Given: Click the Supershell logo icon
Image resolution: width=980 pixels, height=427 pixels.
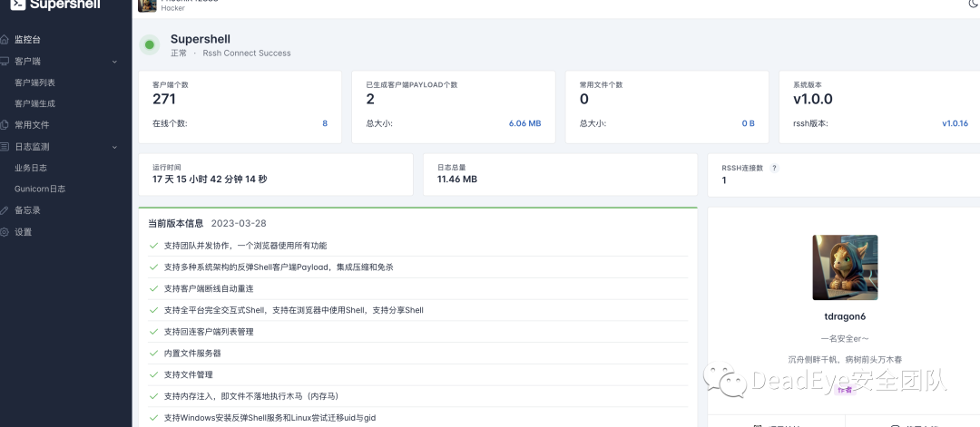Looking at the screenshot, I should (x=17, y=5).
